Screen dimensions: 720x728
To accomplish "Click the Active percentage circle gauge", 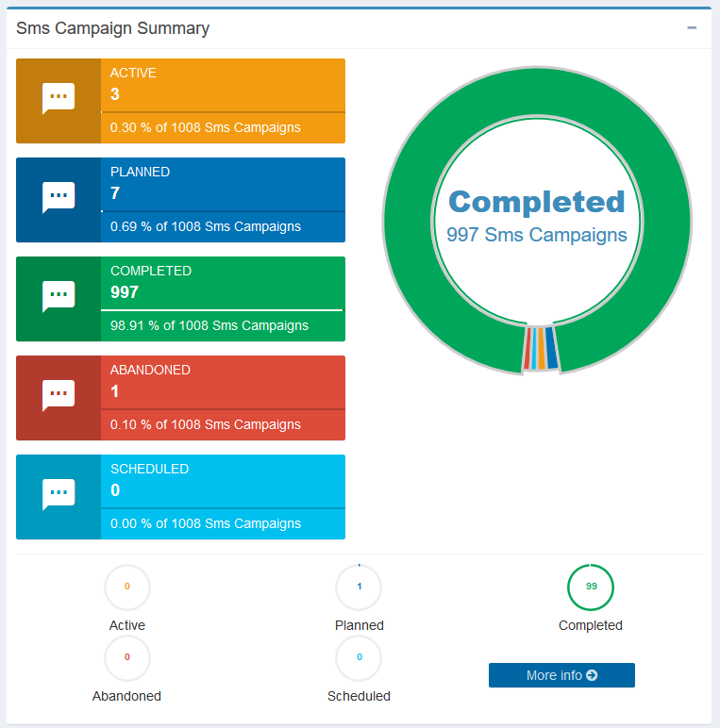I will (x=127, y=587).
